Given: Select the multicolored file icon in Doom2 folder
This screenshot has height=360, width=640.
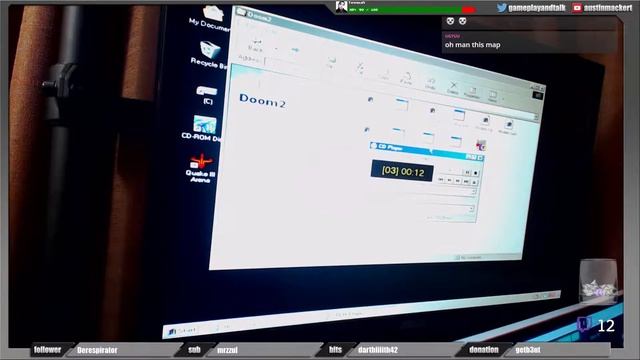Looking at the screenshot, I should [481, 145].
